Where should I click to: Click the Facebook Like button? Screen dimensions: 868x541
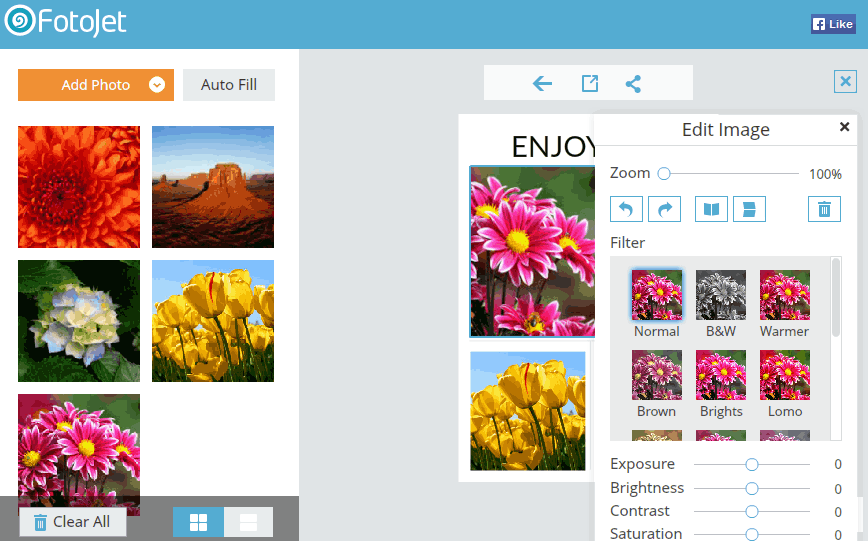(833, 24)
